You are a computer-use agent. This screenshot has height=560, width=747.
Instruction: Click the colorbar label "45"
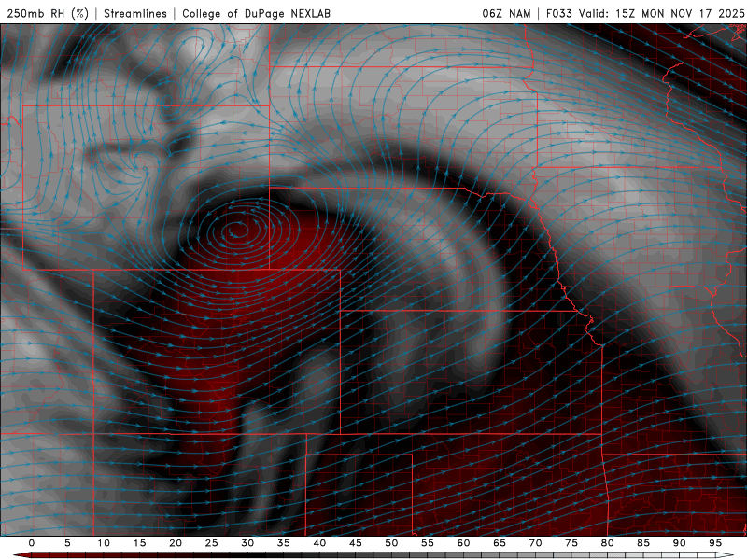point(356,543)
